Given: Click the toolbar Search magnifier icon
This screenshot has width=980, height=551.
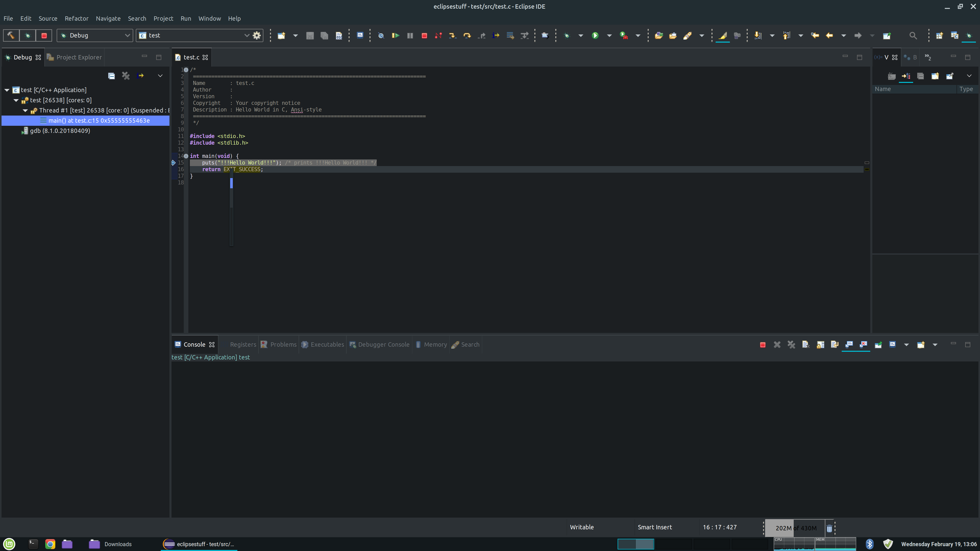Looking at the screenshot, I should (x=913, y=35).
